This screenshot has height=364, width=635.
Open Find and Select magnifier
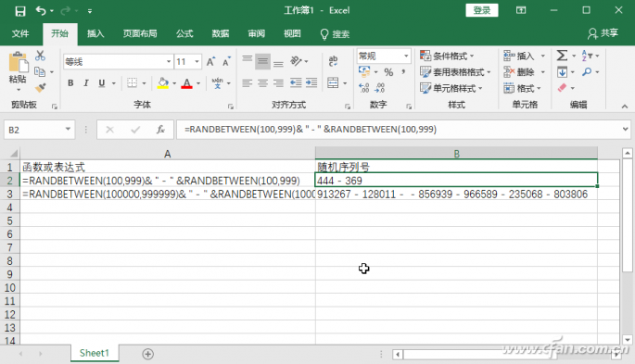point(587,72)
